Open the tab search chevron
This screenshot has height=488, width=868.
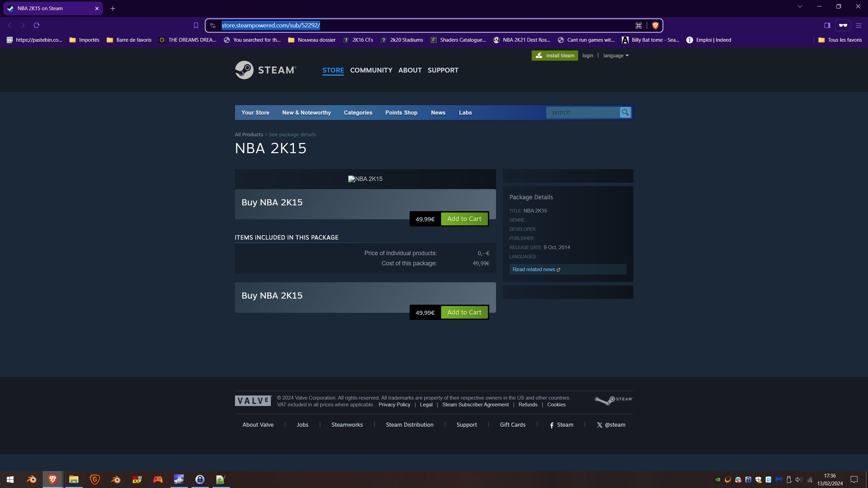pos(800,6)
